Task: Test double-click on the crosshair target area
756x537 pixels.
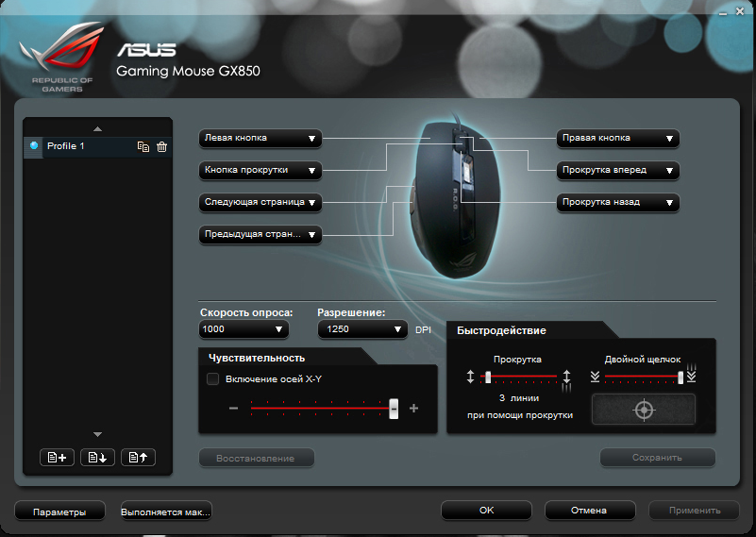Action: click(644, 410)
